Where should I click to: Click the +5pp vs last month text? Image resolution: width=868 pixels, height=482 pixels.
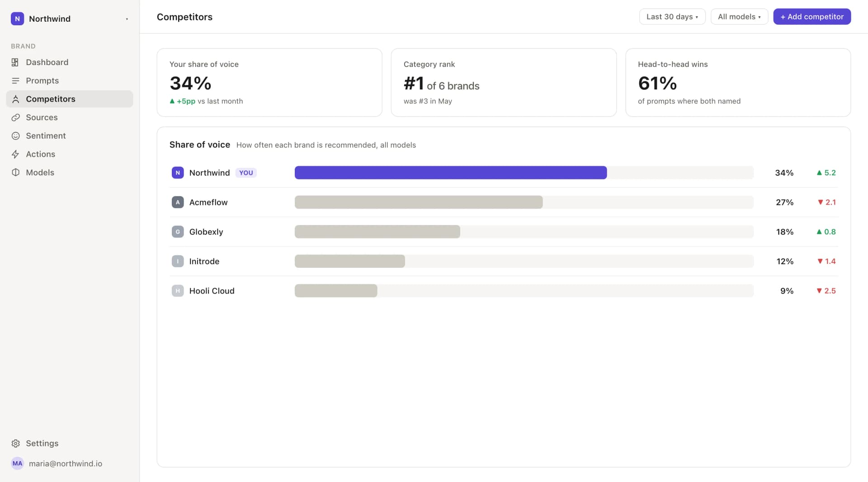(x=206, y=101)
